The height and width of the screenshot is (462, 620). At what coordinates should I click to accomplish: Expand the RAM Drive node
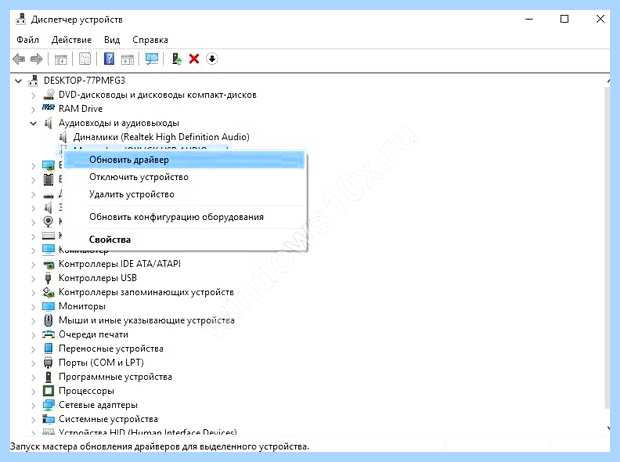pyautogui.click(x=34, y=109)
